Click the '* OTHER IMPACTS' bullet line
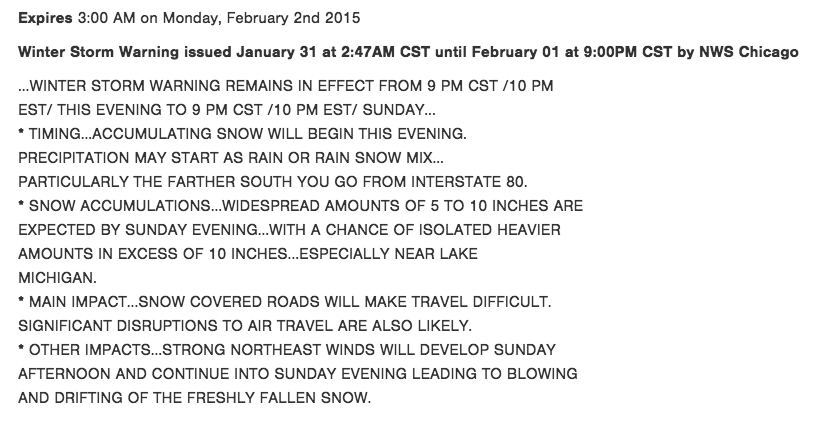The image size is (839, 426). [287, 350]
